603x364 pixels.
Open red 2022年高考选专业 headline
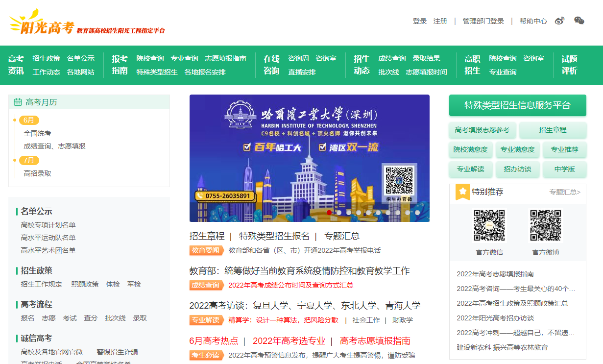tap(289, 340)
